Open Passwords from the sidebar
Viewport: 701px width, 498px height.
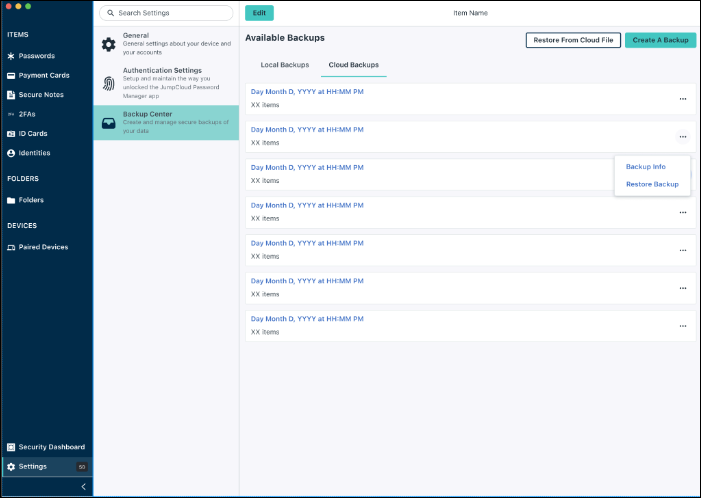point(36,56)
